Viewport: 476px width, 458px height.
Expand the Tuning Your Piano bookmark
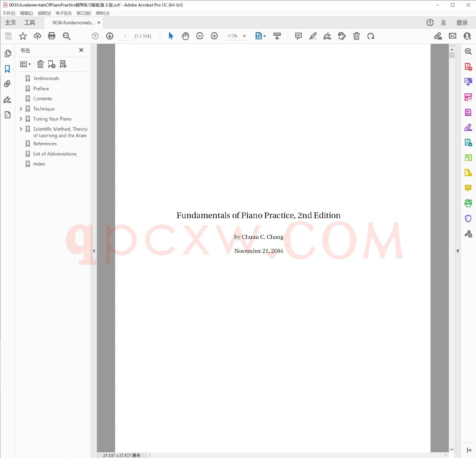pos(21,119)
